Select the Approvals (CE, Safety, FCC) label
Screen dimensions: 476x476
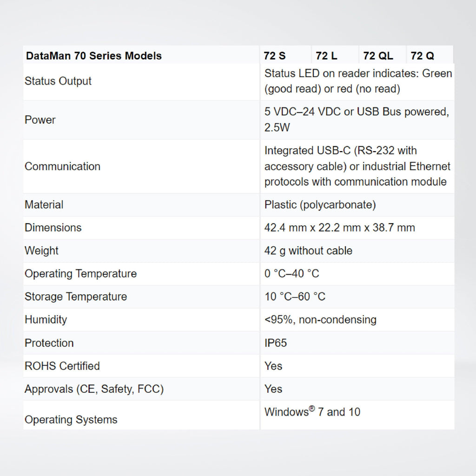pos(94,389)
